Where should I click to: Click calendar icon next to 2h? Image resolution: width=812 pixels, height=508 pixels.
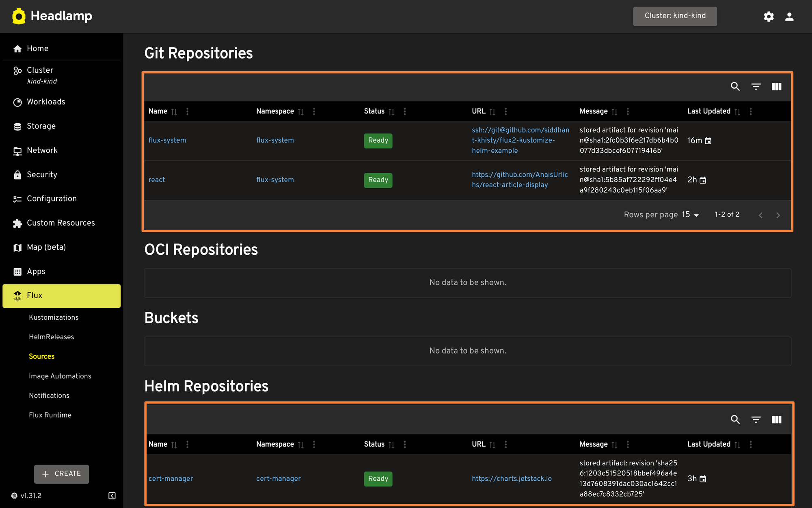tap(703, 180)
